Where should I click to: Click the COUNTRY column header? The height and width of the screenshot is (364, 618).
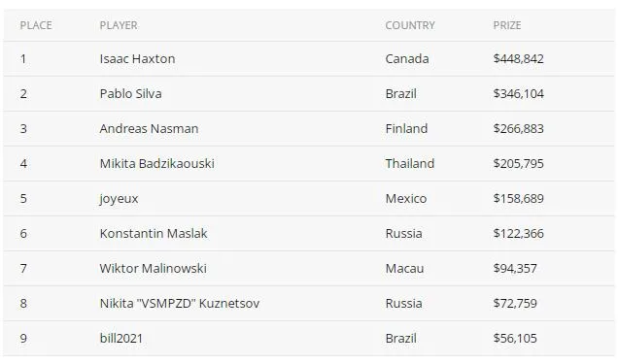410,25
